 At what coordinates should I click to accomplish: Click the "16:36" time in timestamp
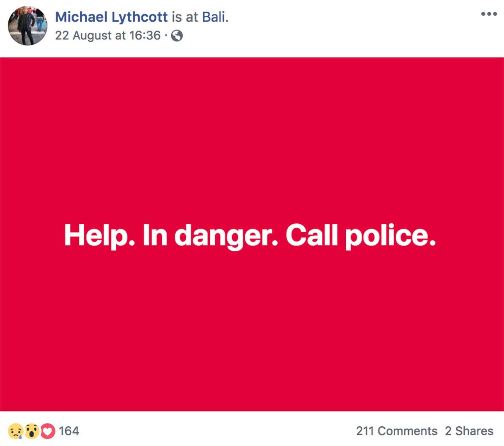(x=145, y=35)
